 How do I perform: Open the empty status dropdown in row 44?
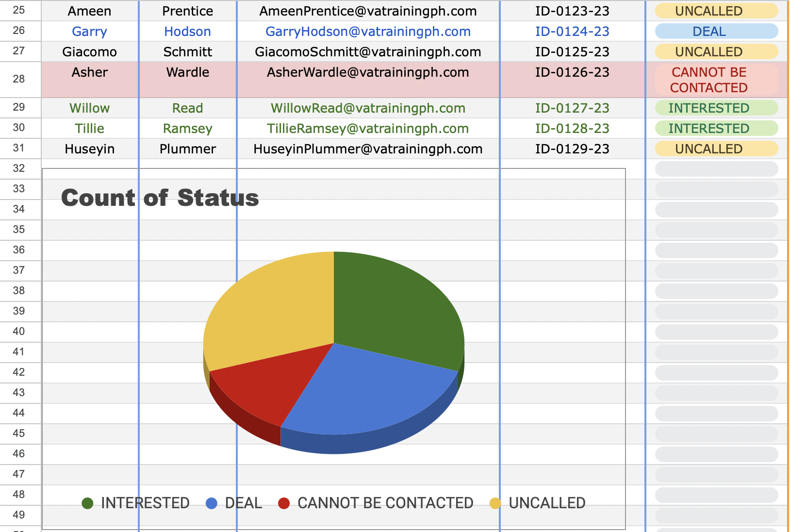point(716,414)
